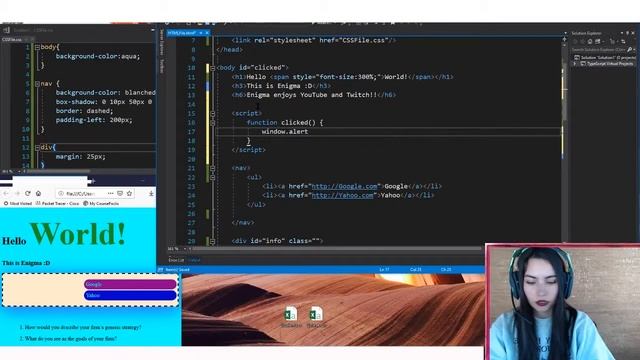Click the browser forward arrow
The height and width of the screenshot is (360, 640).
(17, 193)
